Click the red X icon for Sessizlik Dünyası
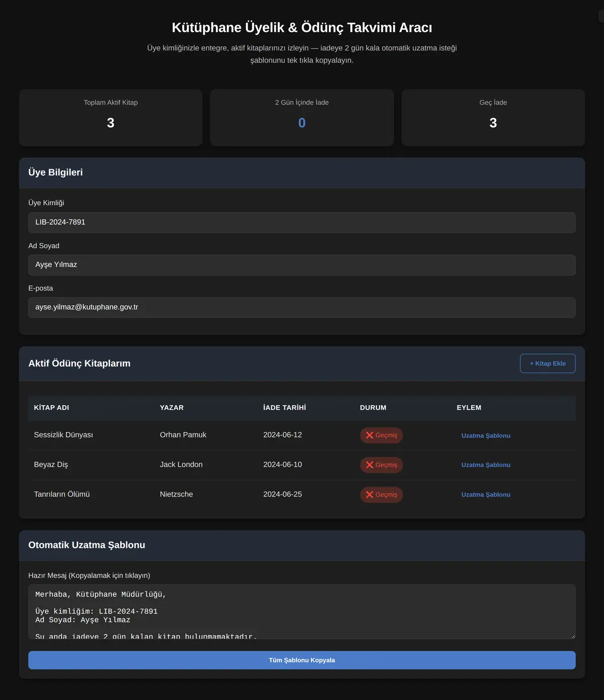The width and height of the screenshot is (604, 700). (369, 435)
